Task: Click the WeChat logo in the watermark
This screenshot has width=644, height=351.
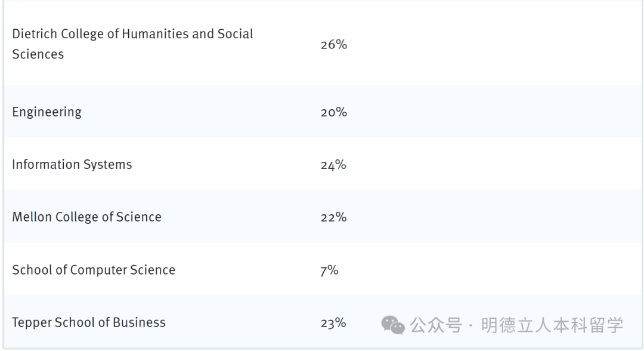Action: click(x=393, y=325)
